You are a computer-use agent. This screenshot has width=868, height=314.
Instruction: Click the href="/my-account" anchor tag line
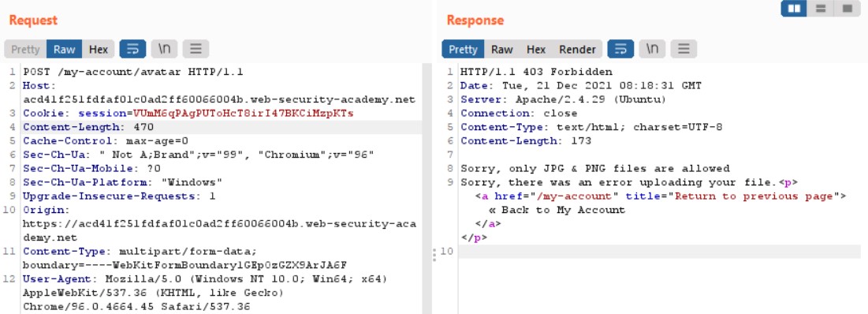click(x=661, y=196)
